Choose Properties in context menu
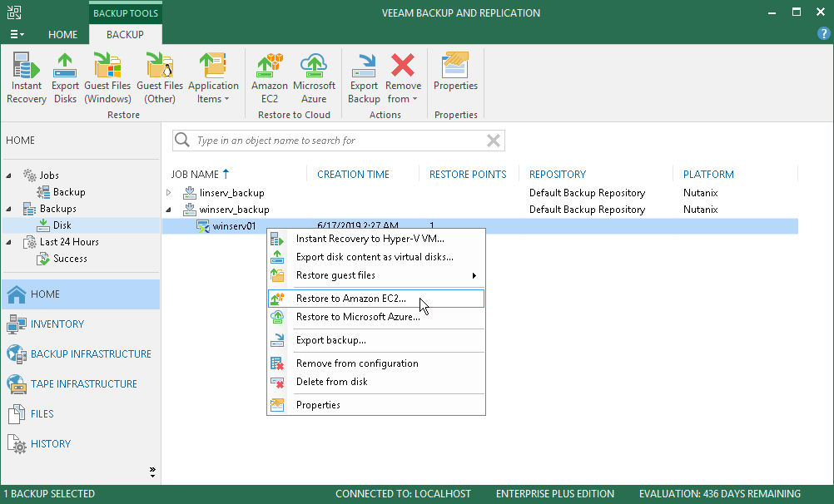The height and width of the screenshot is (504, 834). 376,405
